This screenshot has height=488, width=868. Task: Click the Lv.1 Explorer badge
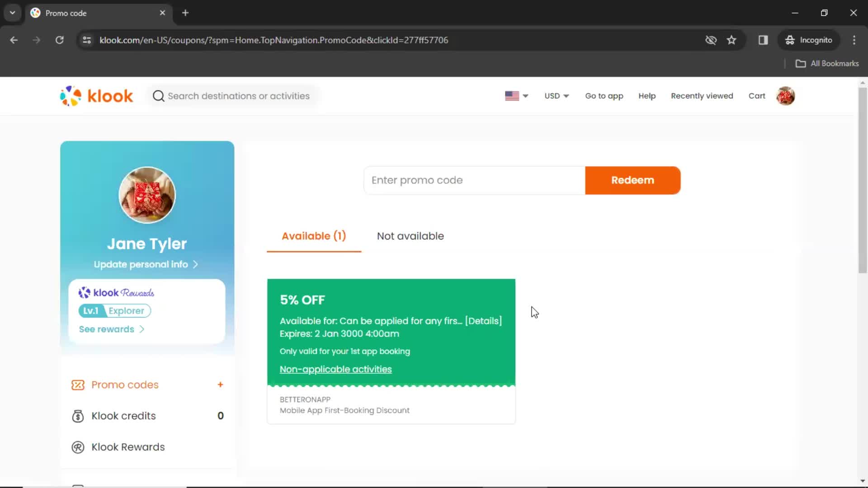[115, 311]
